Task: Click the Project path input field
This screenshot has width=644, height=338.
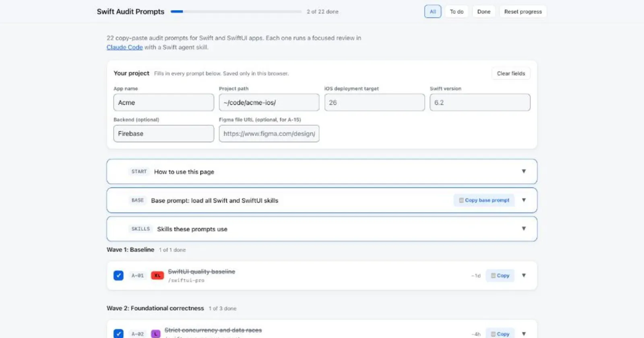Action: 269,103
